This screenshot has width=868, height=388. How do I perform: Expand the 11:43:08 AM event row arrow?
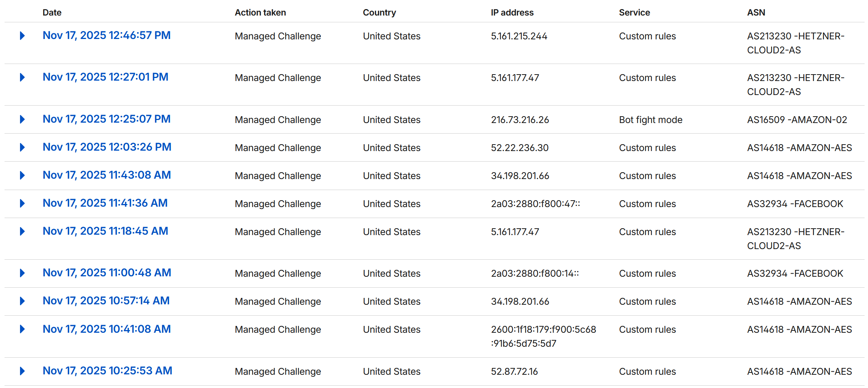[22, 175]
